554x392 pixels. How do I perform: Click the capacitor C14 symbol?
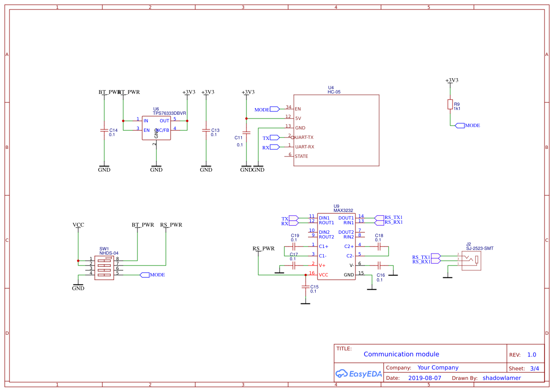coord(104,129)
